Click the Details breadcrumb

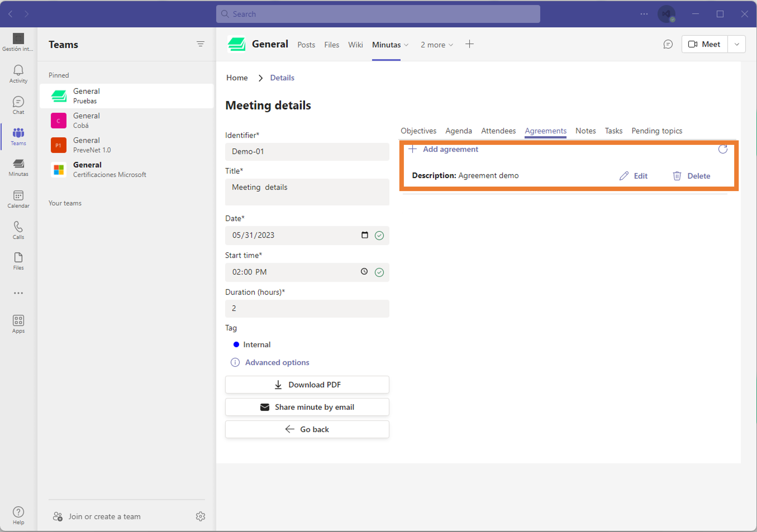[x=282, y=78]
